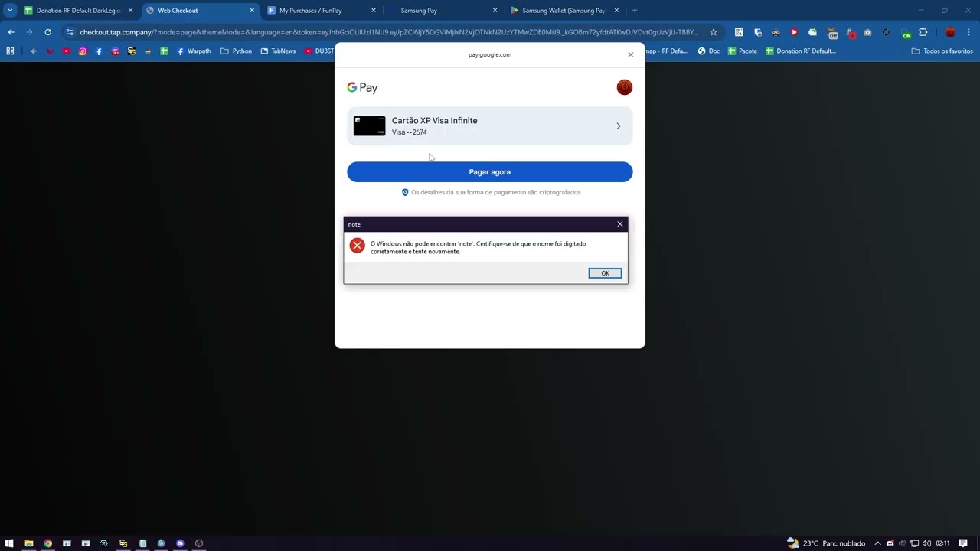The height and width of the screenshot is (551, 980).
Task: Switch to the Web Checkout tab
Action: tap(201, 11)
